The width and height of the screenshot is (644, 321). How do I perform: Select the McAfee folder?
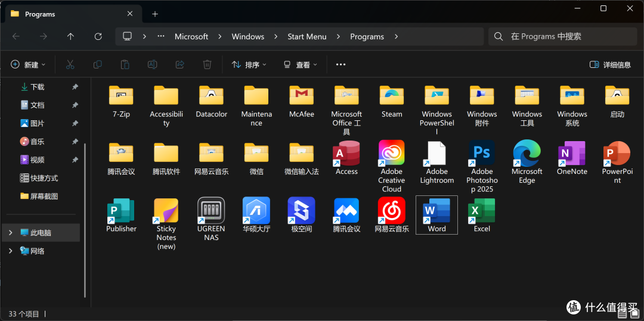click(302, 101)
